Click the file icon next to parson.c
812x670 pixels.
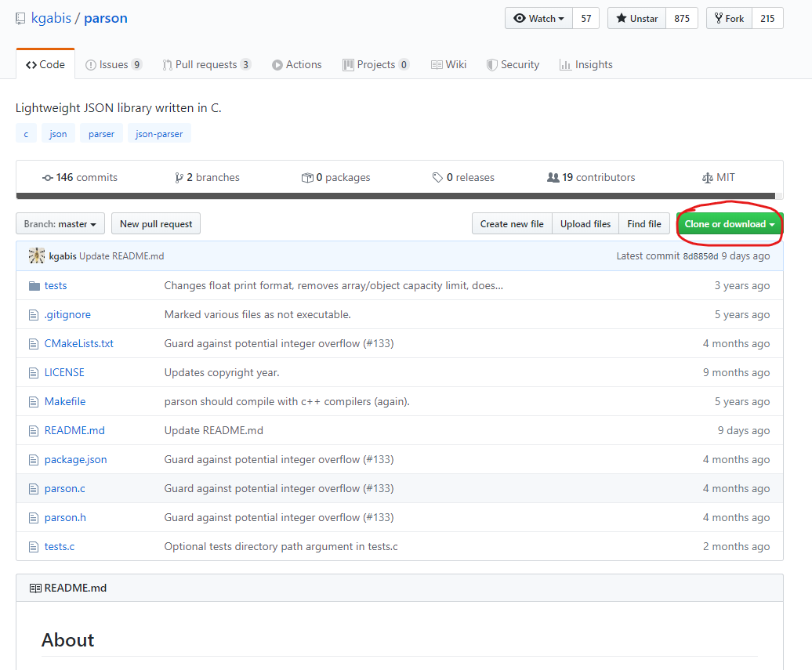coord(34,489)
